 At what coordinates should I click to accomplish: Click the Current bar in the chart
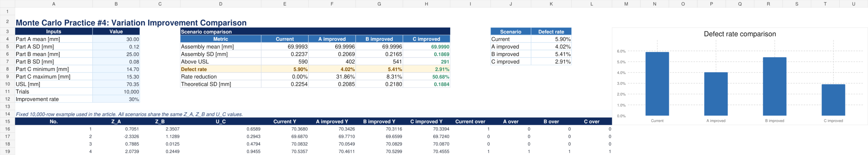point(657,84)
